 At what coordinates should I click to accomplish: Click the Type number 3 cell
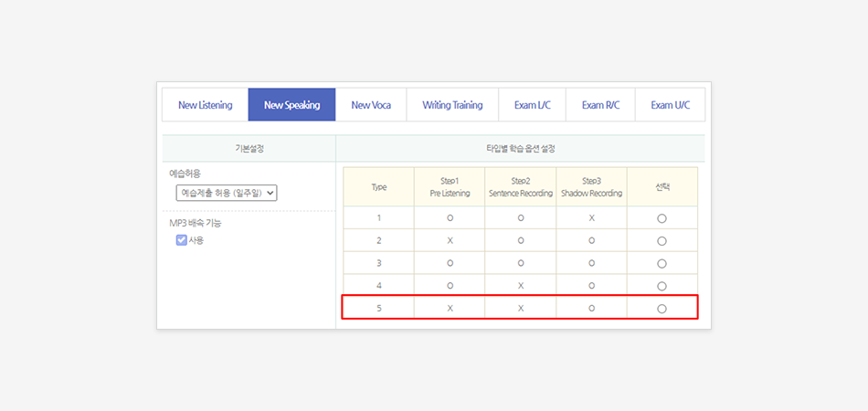click(378, 263)
